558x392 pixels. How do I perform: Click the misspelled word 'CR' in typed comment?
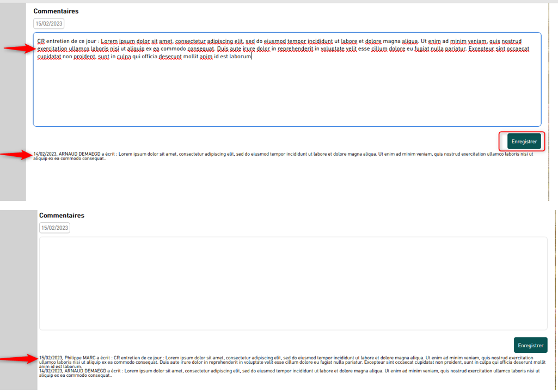(41, 41)
